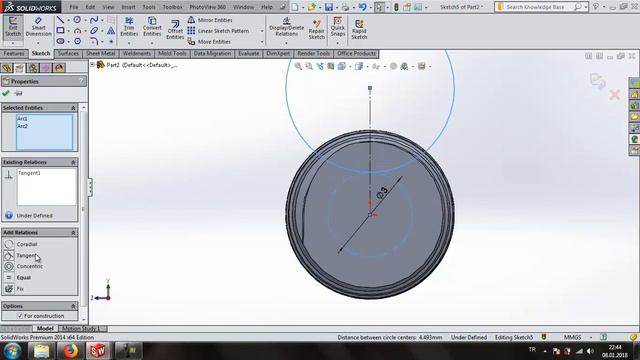
Task: Select the Smart Dimension tool
Action: tap(38, 27)
